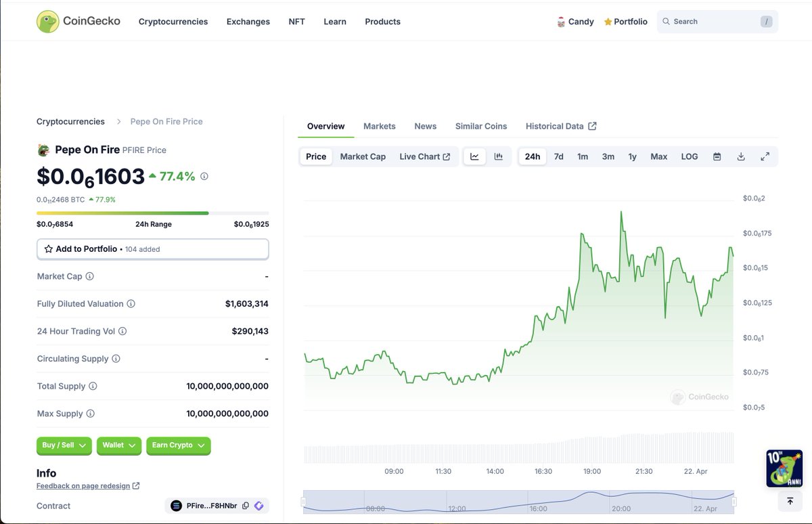This screenshot has width=812, height=524.
Task: Open the CoinGecko logo home link
Action: coord(78,22)
